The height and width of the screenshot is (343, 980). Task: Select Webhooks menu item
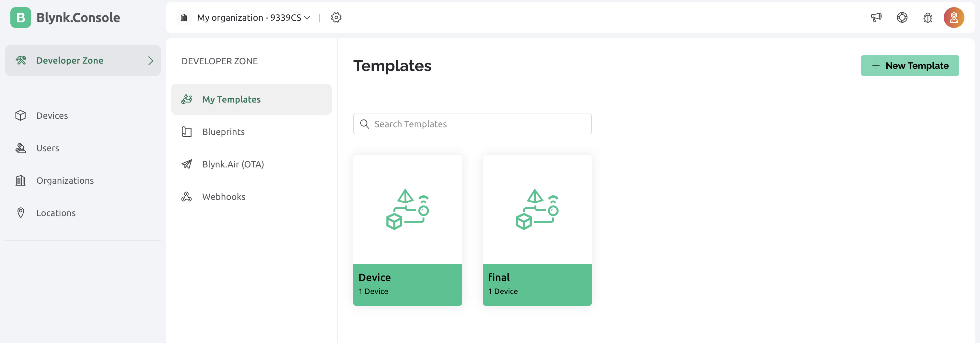click(x=251, y=197)
